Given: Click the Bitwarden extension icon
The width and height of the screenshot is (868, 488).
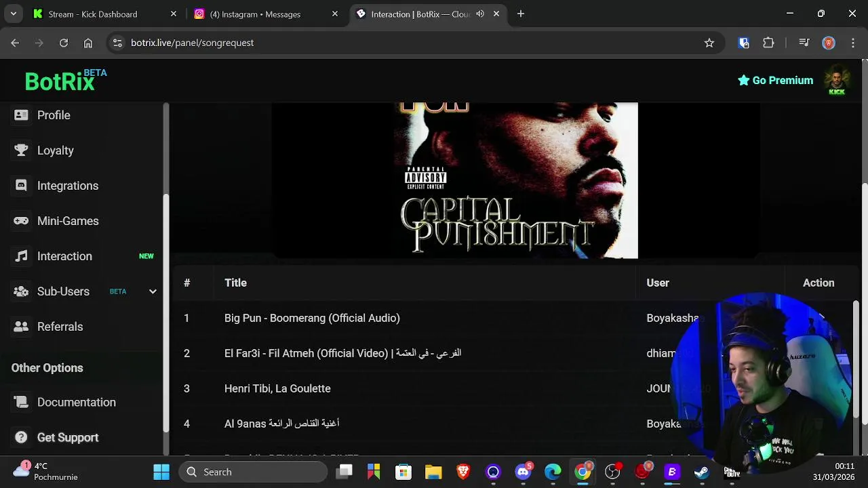Looking at the screenshot, I should (744, 43).
